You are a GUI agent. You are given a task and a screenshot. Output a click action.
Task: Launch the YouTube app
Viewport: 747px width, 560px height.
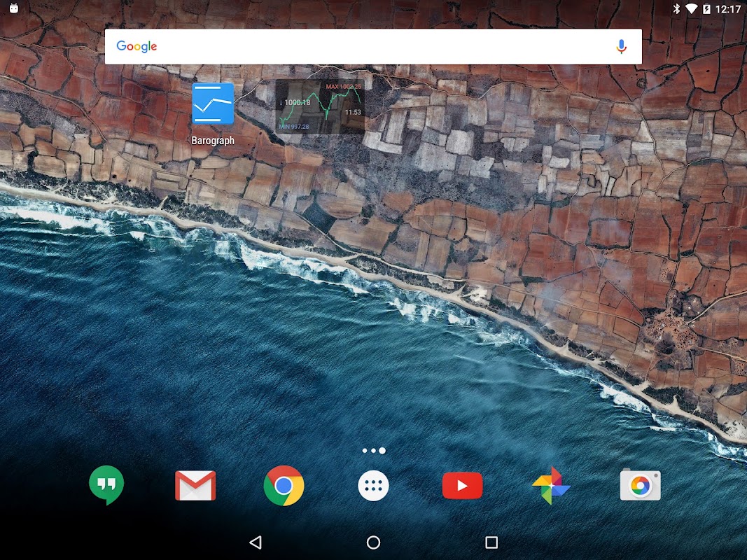pyautogui.click(x=462, y=486)
